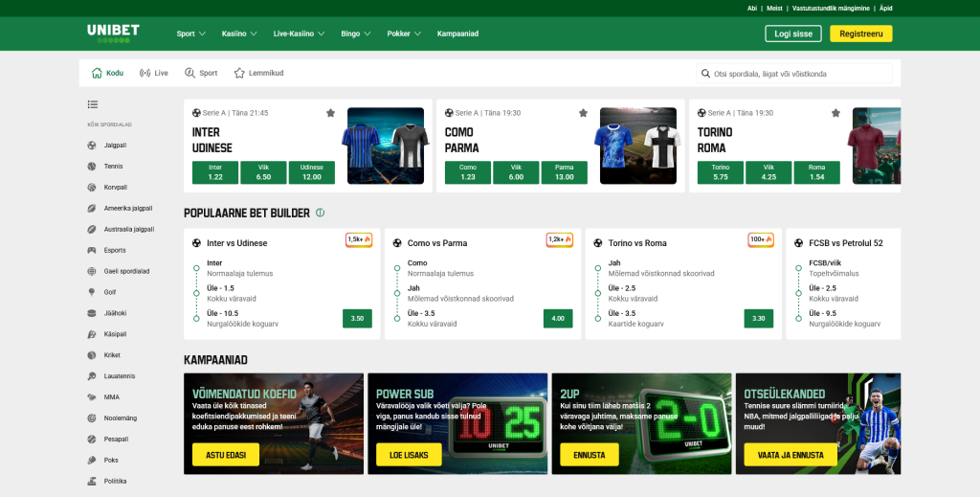The height and width of the screenshot is (497, 980).
Task: Select the MMA icon
Action: coord(92,397)
